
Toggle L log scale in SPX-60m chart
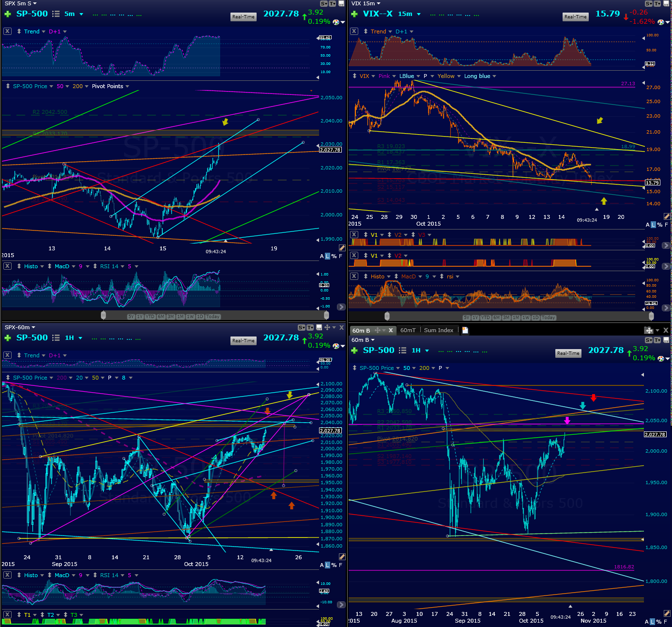[328, 565]
